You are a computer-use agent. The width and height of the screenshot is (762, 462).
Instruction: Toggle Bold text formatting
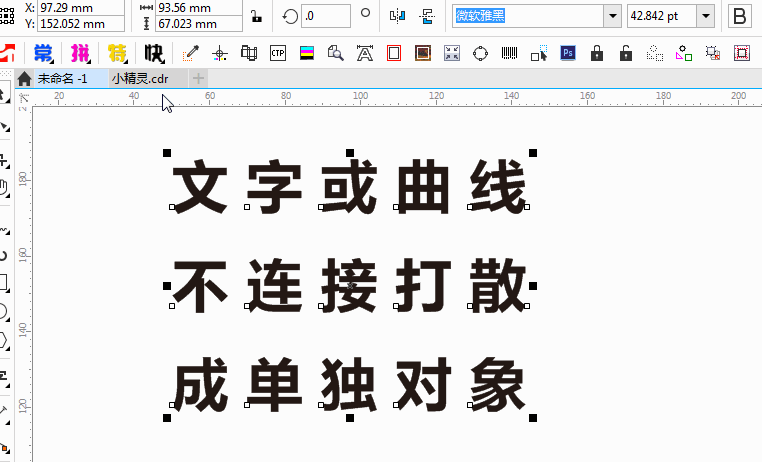(740, 16)
